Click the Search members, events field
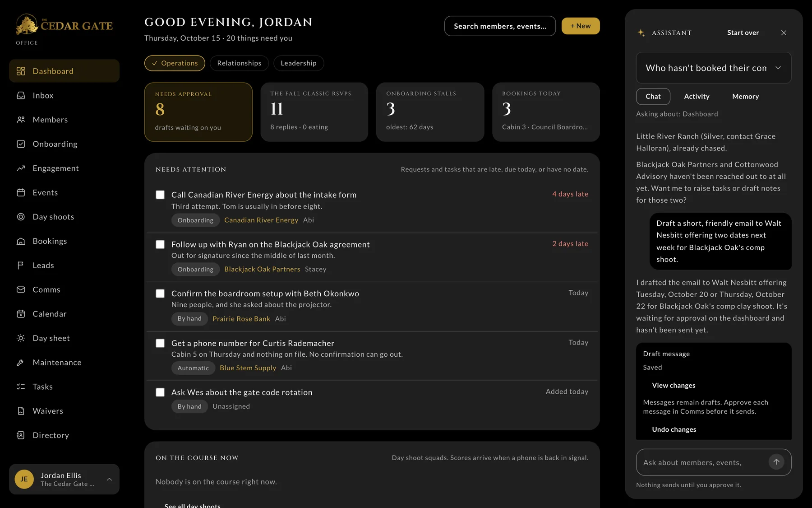 [500, 26]
